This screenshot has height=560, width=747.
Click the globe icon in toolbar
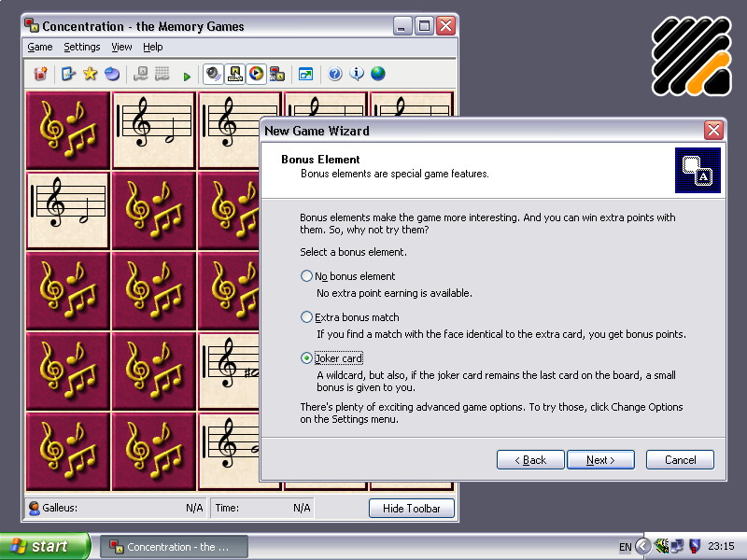378,74
